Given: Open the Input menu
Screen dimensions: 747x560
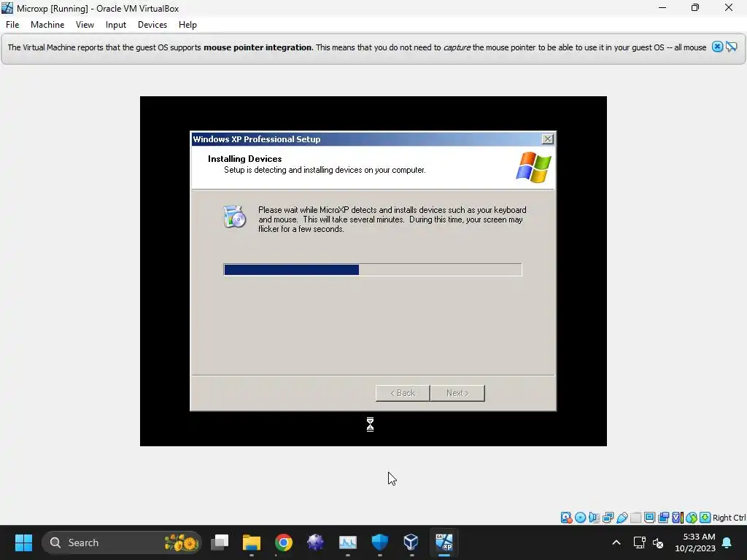Looking at the screenshot, I should pyautogui.click(x=116, y=25).
